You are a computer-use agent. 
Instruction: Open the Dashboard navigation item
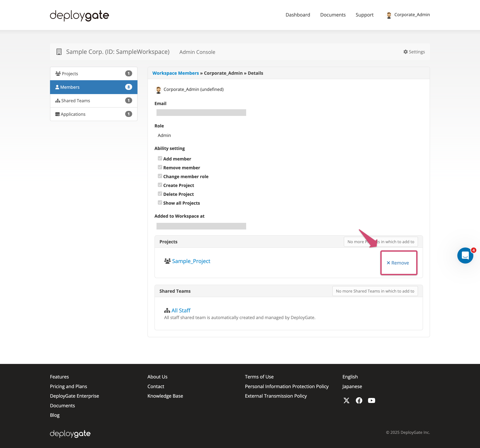[x=298, y=15]
